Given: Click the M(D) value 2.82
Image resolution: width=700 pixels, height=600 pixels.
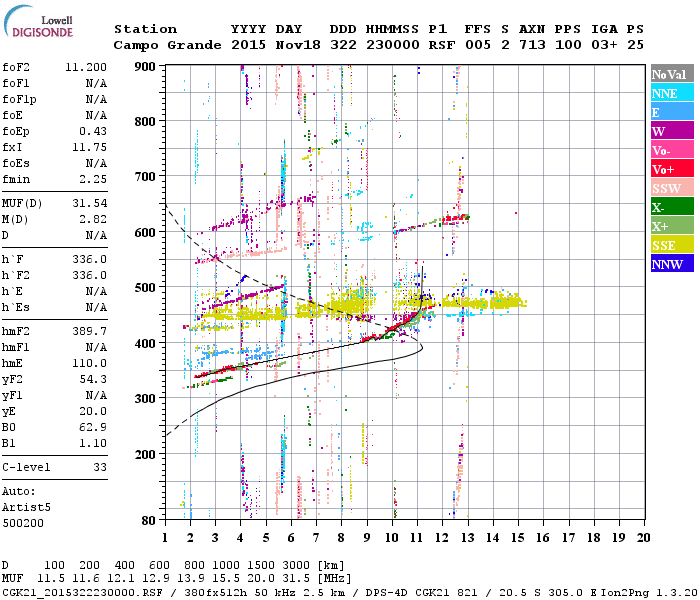Looking at the screenshot, I should point(93,219).
